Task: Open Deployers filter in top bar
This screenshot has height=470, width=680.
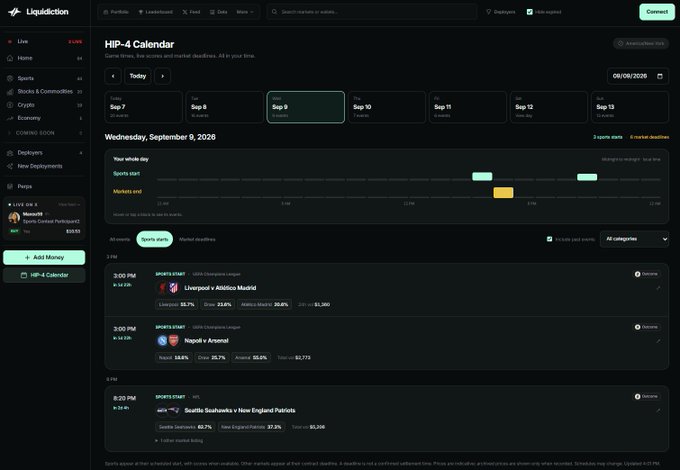Action: click(501, 12)
